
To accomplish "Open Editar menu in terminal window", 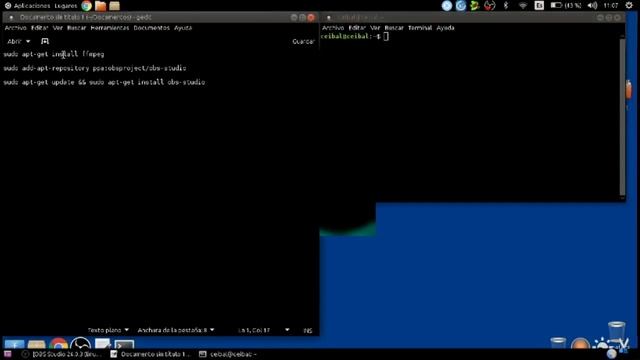I will (x=357, y=28).
